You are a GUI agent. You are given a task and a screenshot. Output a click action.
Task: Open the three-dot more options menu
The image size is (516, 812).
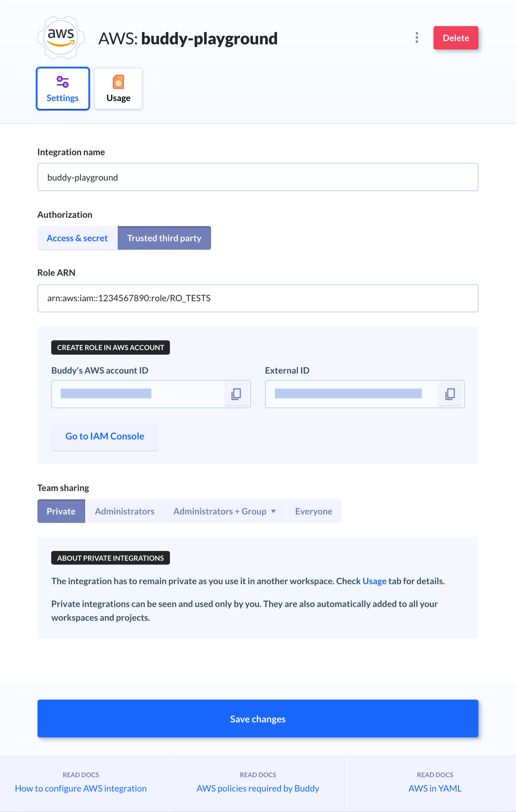417,38
